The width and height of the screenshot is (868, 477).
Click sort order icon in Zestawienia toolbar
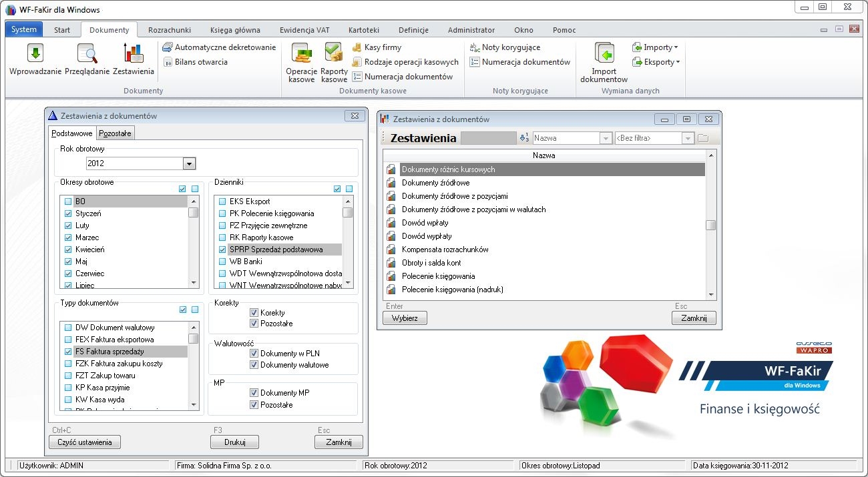click(523, 138)
